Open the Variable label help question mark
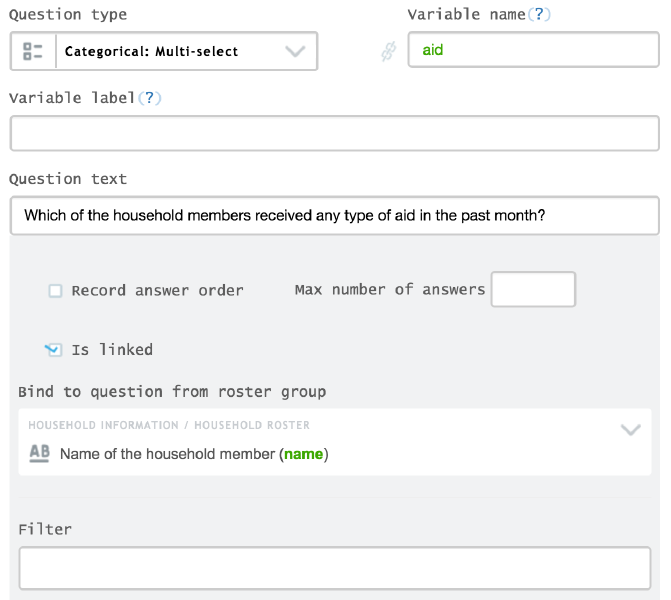671x600 pixels. (152, 98)
